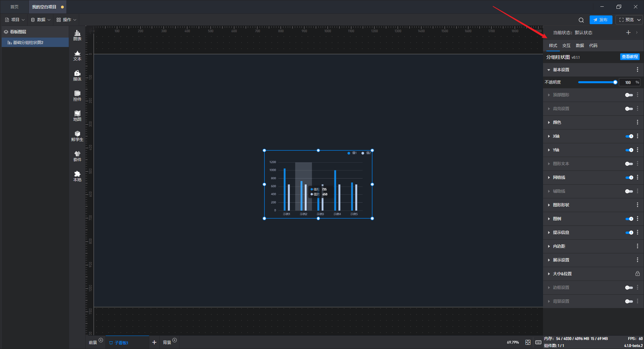Viewport: 644px width, 349px height.
Task: Open the 操作 menu
Action: click(66, 20)
